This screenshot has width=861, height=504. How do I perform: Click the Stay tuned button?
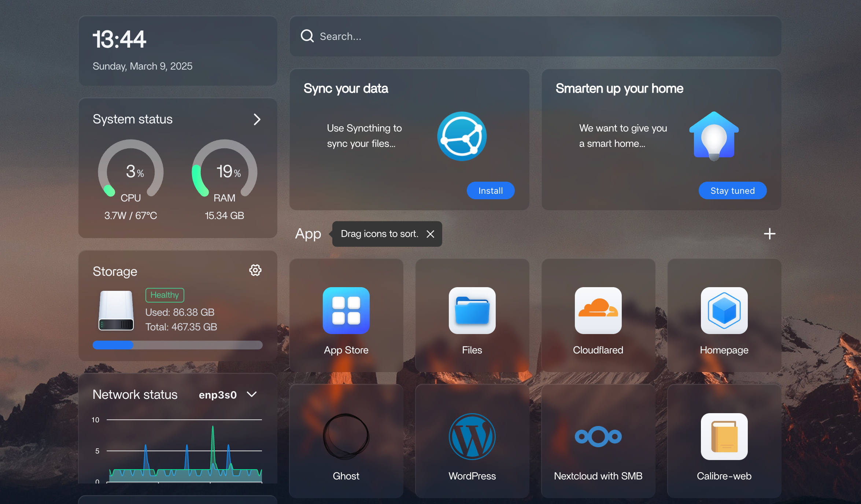pyautogui.click(x=732, y=190)
